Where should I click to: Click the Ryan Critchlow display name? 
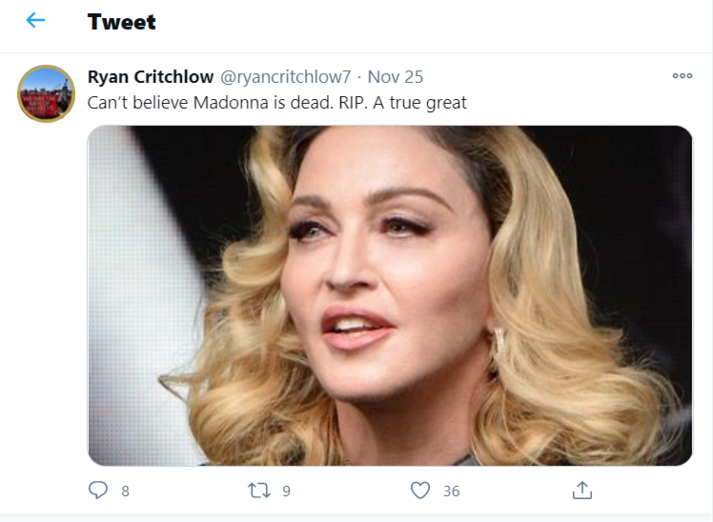[149, 77]
